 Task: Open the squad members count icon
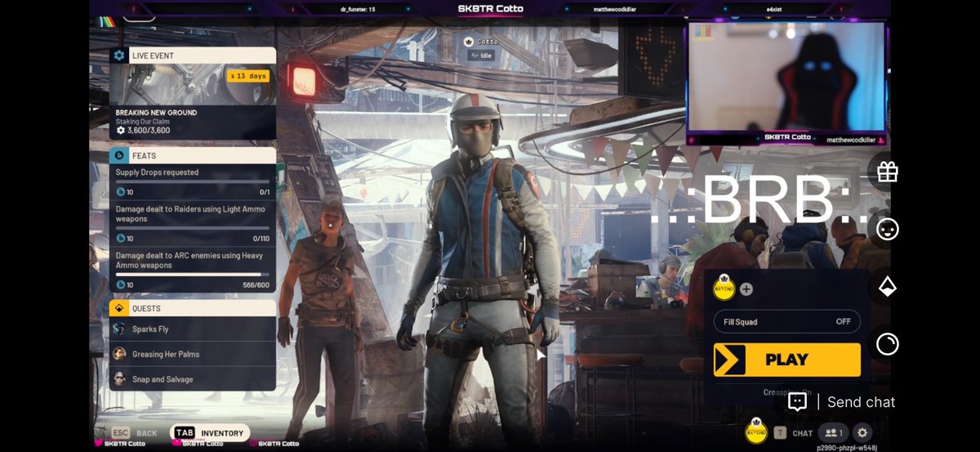(834, 433)
